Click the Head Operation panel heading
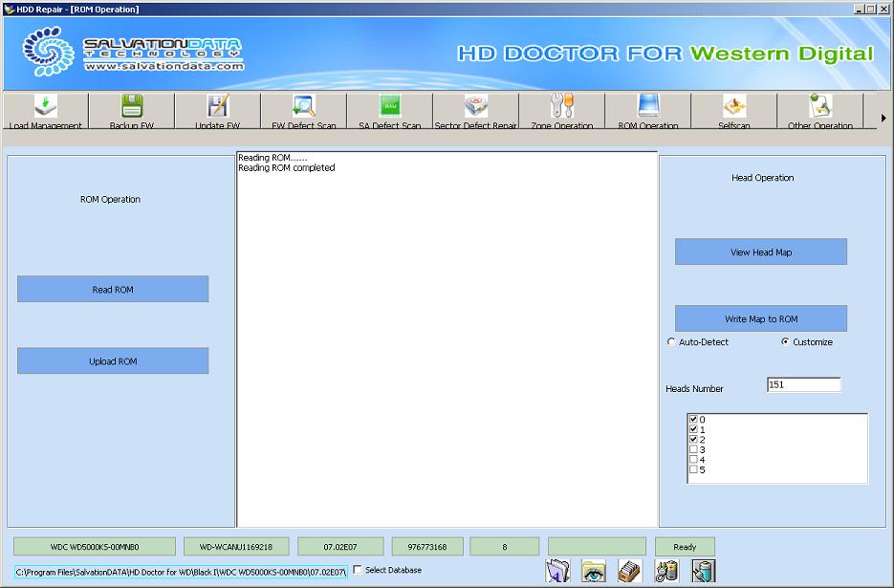The height and width of the screenshot is (588, 894). [762, 178]
